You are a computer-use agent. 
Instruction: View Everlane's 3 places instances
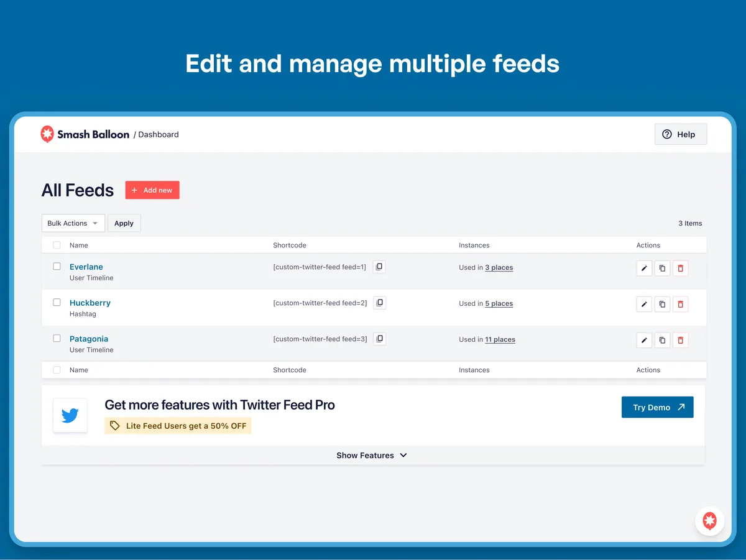[x=499, y=268]
